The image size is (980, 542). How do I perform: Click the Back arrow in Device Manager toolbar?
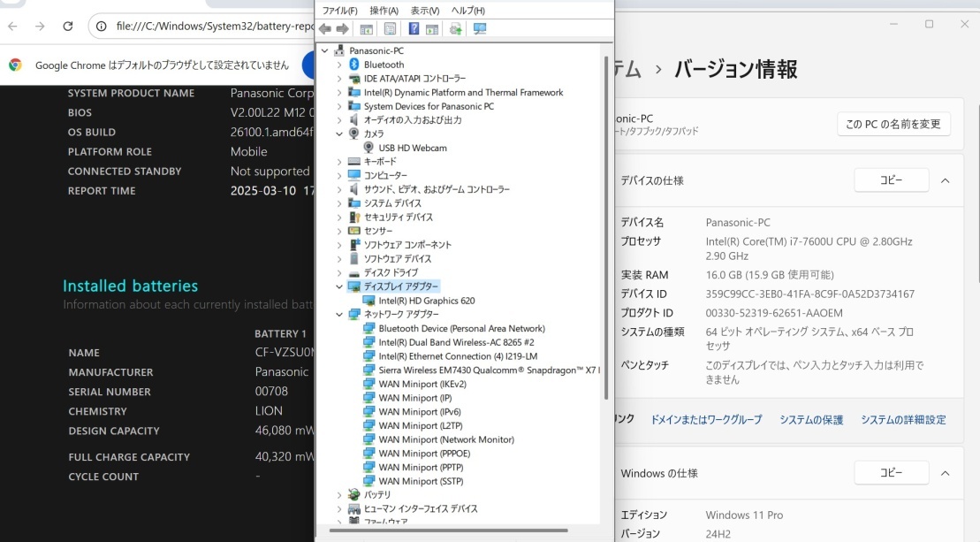pyautogui.click(x=325, y=29)
